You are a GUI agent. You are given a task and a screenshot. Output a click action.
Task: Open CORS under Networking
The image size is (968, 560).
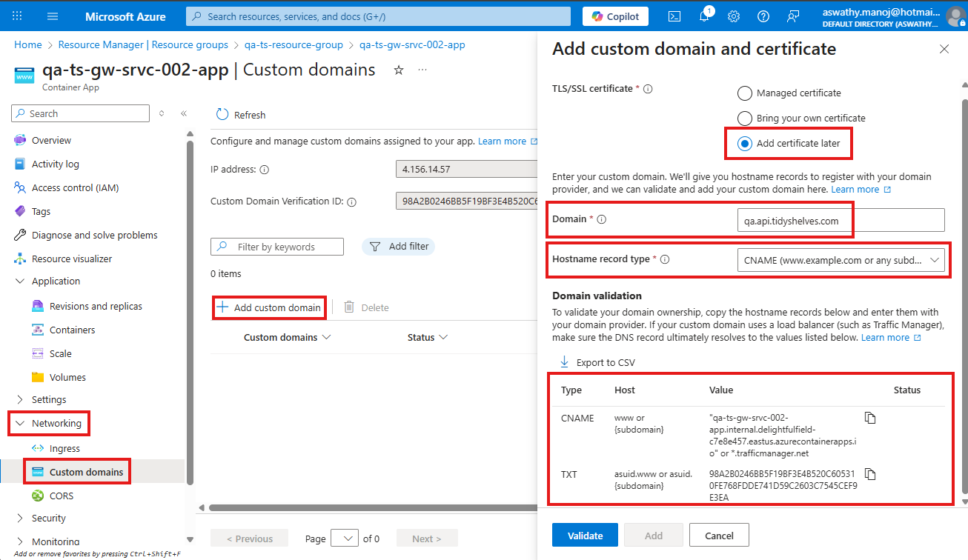(62, 496)
